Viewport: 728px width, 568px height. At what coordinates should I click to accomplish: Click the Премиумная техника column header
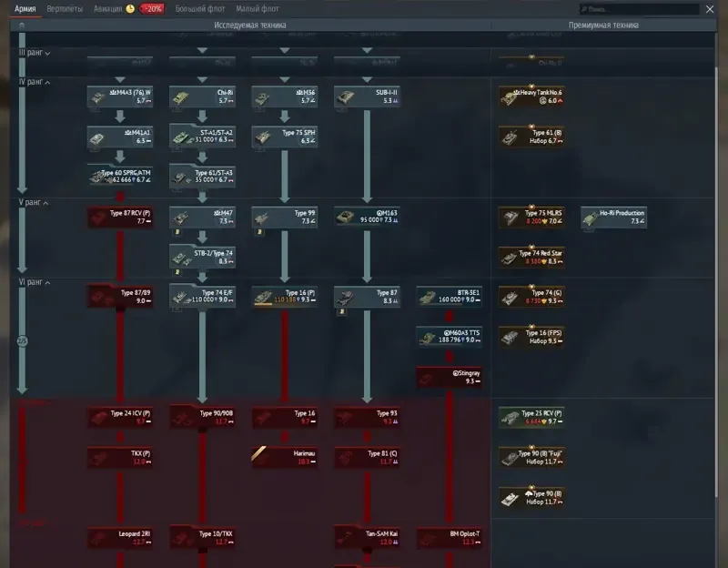pyautogui.click(x=603, y=25)
